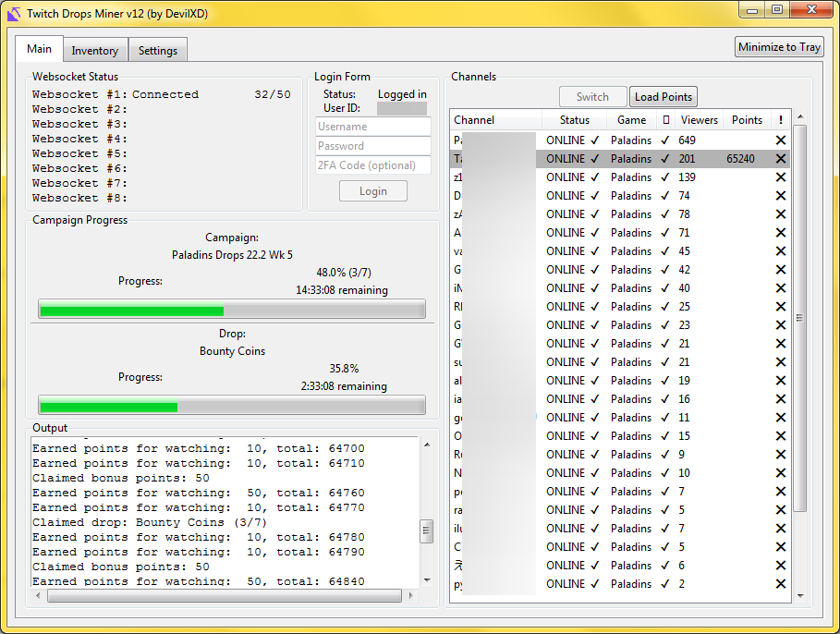Remove the 139-viewer channel via its X icon
Screen dimensions: 840x634
click(781, 177)
